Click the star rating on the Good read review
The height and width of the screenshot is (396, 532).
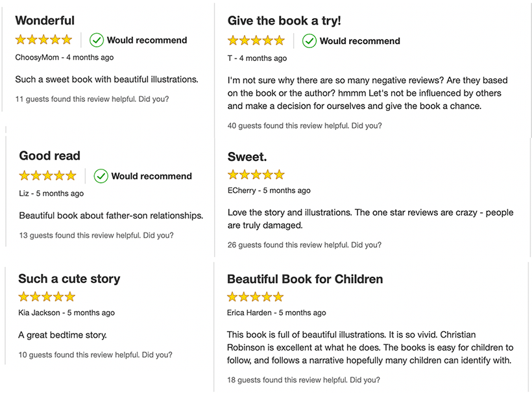pos(47,176)
